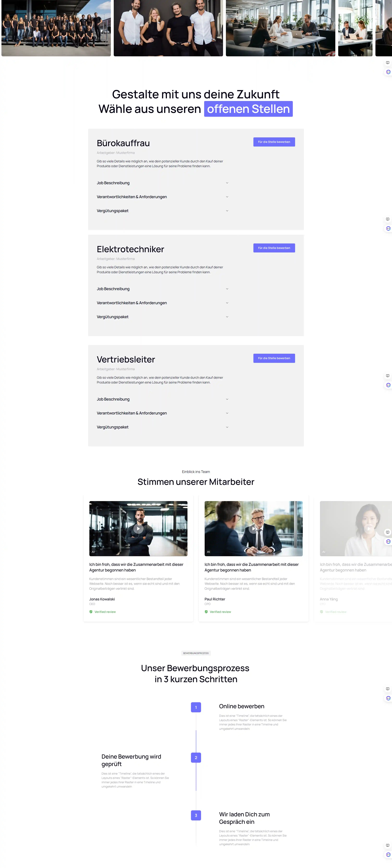Expand Vergütungspaket chevron under Bürokauffrau
The image size is (392, 868).
coord(227,211)
